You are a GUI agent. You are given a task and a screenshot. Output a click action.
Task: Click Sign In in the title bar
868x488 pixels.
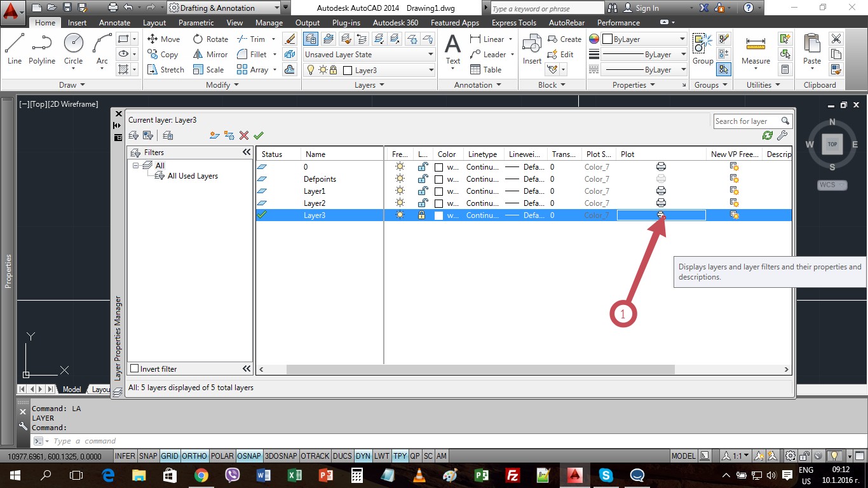pyautogui.click(x=641, y=8)
